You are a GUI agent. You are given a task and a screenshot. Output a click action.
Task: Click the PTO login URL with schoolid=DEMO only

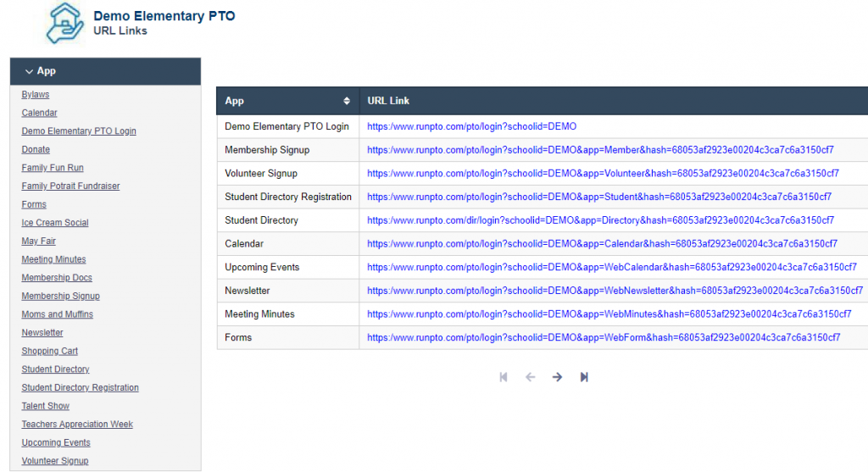pos(471,127)
